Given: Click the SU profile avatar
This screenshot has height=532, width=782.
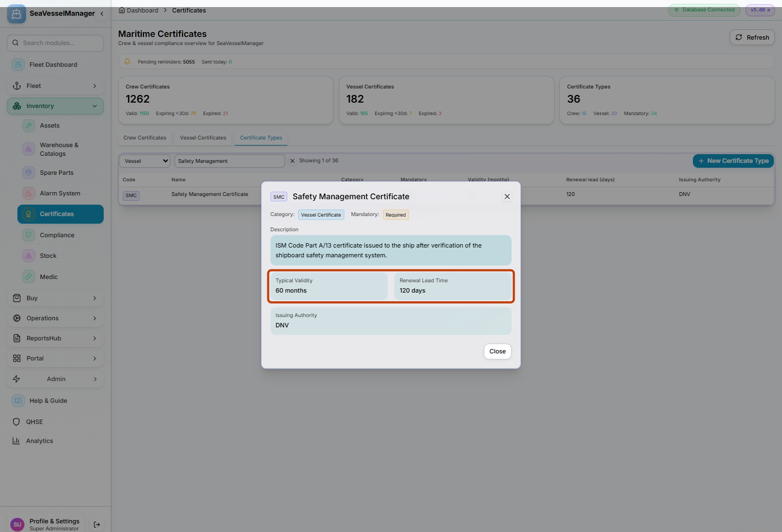Looking at the screenshot, I should click(x=17, y=524).
